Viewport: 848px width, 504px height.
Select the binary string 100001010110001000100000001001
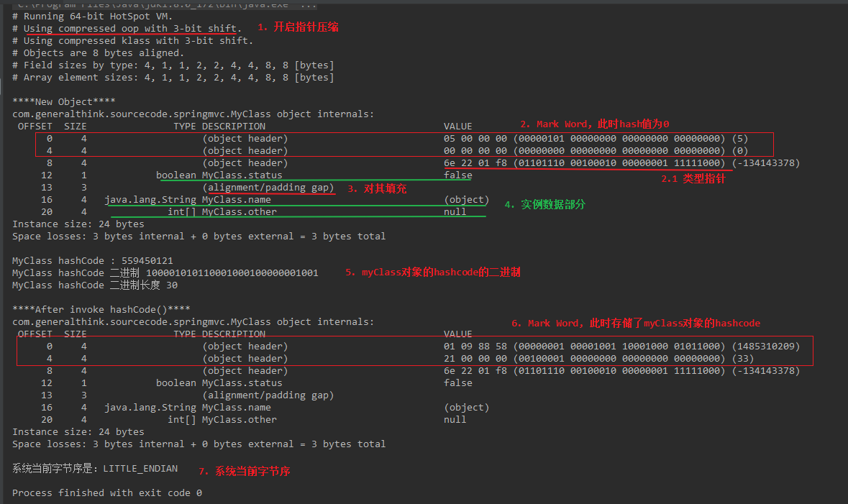[232, 273]
